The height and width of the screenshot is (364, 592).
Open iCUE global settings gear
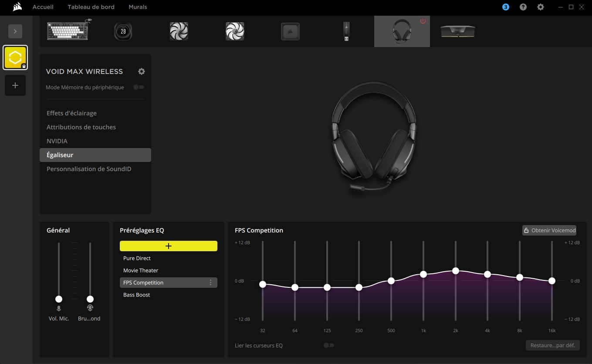coord(541,7)
